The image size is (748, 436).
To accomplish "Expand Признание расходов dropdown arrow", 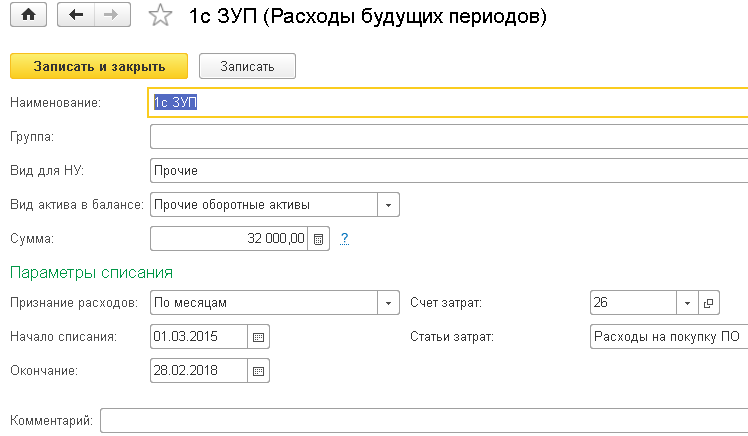I will click(388, 303).
